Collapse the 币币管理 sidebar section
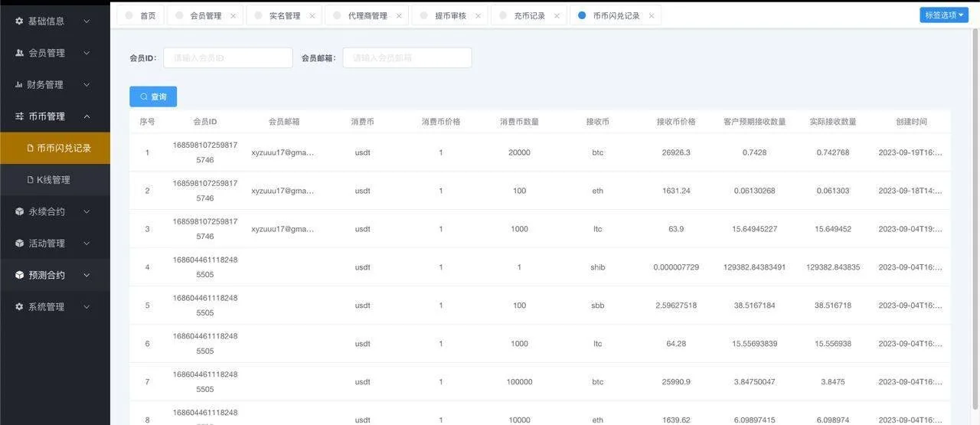The width and height of the screenshot is (980, 425). coord(87,116)
